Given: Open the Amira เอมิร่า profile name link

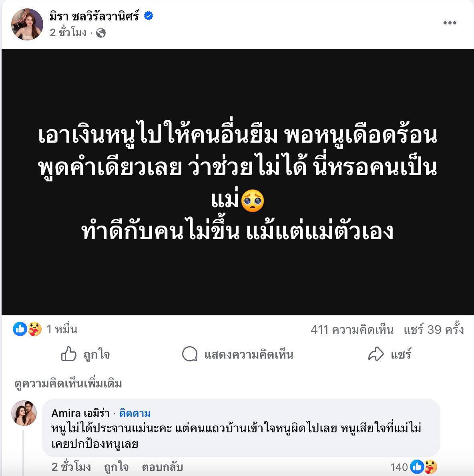Looking at the screenshot, I should click(80, 413).
